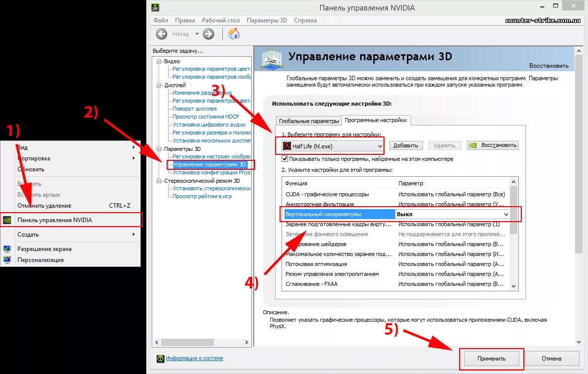This screenshot has width=588, height=374.
Task: Click the Добавить button
Action: pyautogui.click(x=406, y=145)
